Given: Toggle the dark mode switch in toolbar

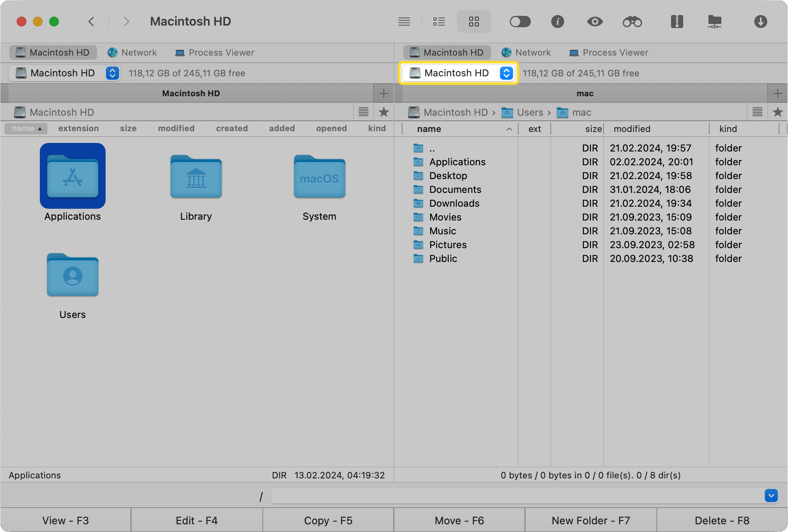Looking at the screenshot, I should point(520,21).
